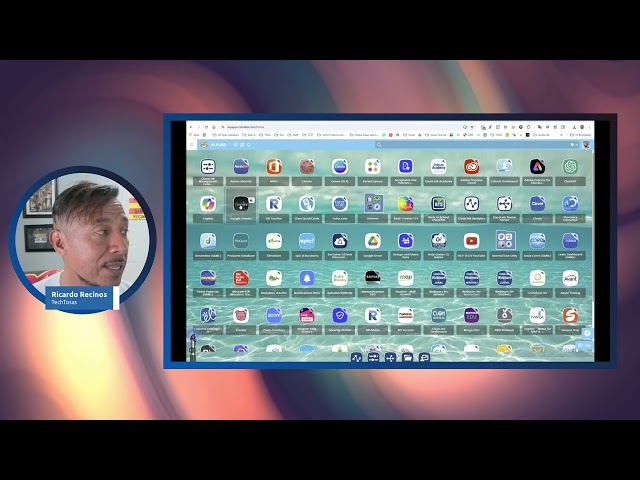The image size is (640, 480).
Task: Open the Avant app tile
Action: coord(570,278)
